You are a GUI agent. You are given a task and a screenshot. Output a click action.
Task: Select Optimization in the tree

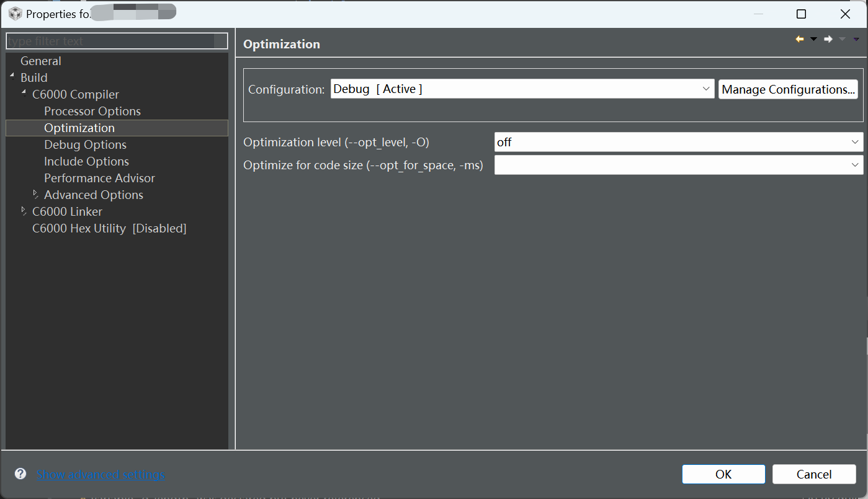[79, 128]
